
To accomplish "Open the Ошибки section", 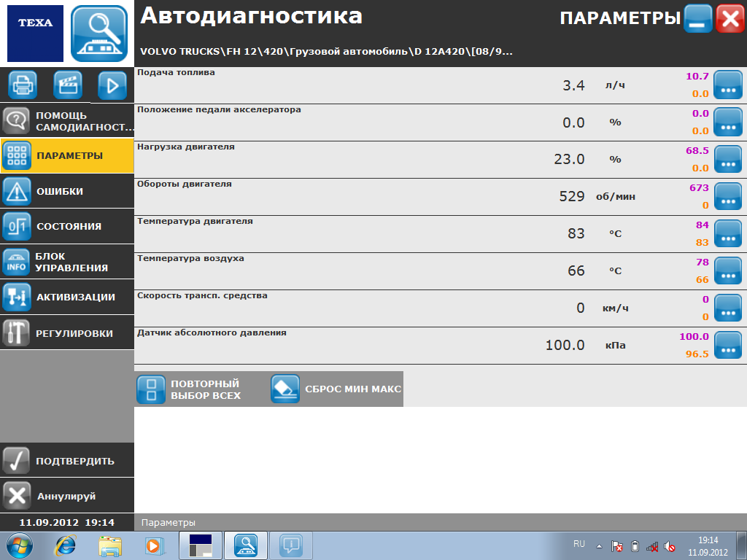I will [x=67, y=192].
